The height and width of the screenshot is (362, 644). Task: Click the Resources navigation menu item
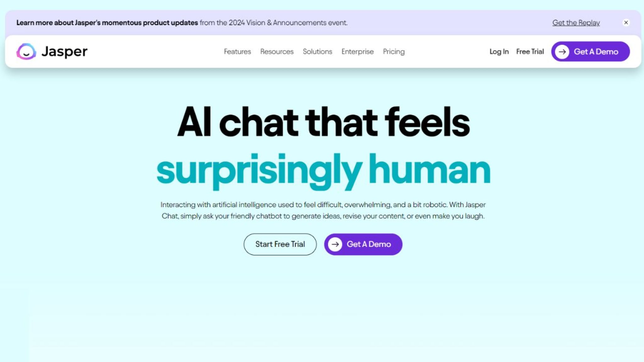276,51
